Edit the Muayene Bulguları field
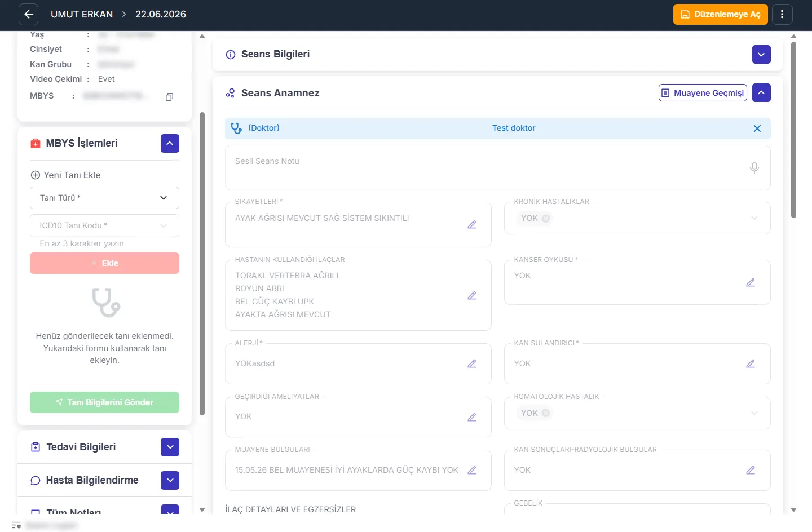812x532 pixels. [472, 470]
